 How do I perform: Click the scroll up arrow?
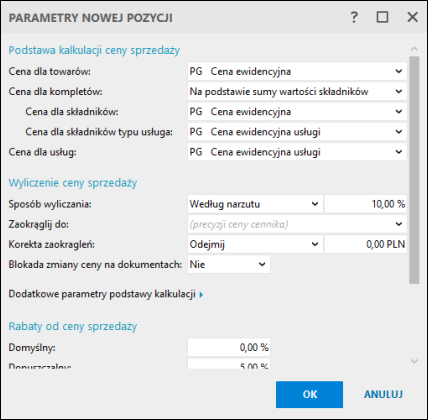[x=414, y=49]
